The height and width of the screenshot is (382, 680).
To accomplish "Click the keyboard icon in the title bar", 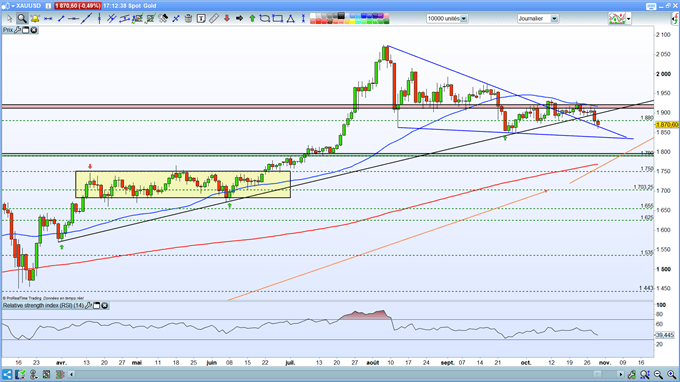I will pyautogui.click(x=651, y=6).
